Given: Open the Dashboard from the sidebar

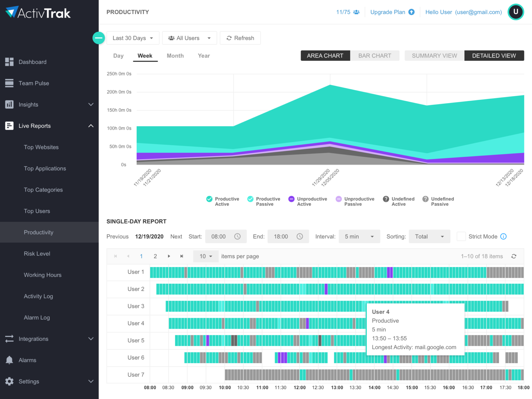Looking at the screenshot, I should point(9,62).
